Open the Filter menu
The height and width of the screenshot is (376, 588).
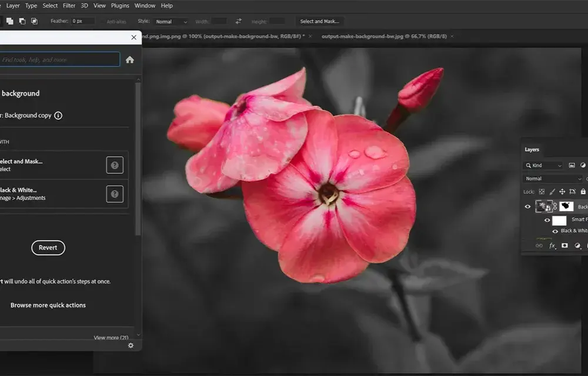click(x=69, y=6)
